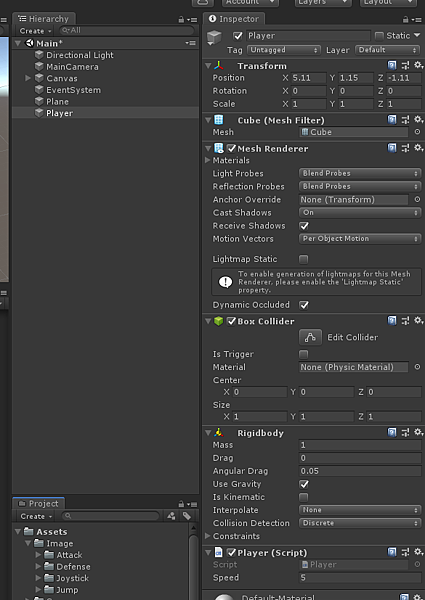Open Reflection Probes dropdown

360,186
